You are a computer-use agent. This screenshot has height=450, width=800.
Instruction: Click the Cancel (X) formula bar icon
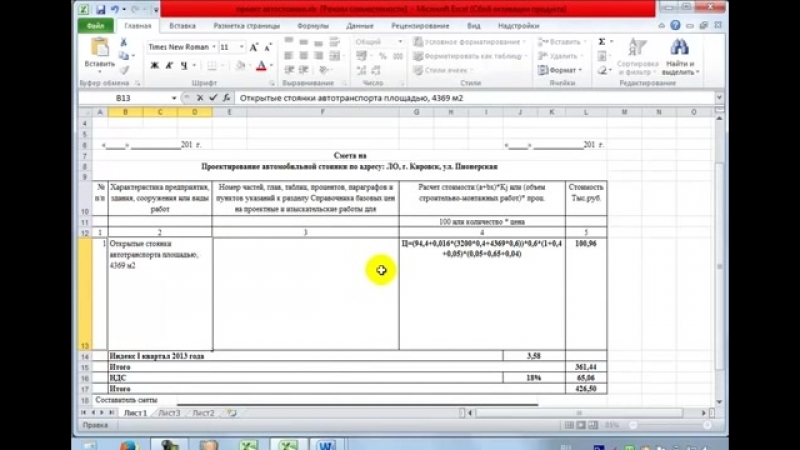tap(199, 98)
